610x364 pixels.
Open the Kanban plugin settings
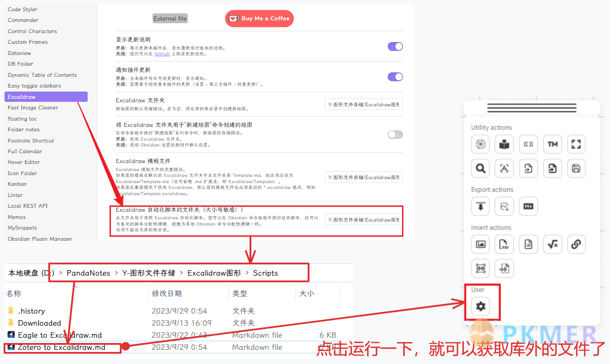pyautogui.click(x=17, y=184)
